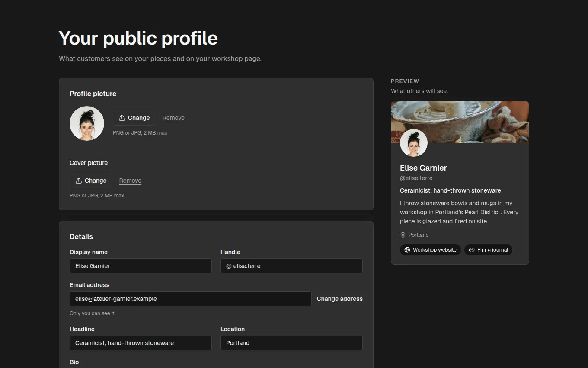The width and height of the screenshot is (588, 368).
Task: Open the Change address link
Action: (x=340, y=299)
